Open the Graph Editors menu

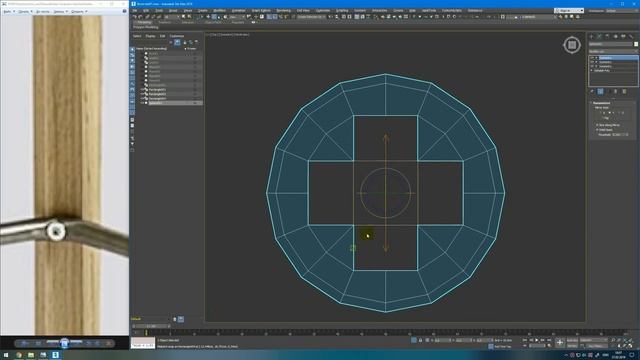(261, 11)
